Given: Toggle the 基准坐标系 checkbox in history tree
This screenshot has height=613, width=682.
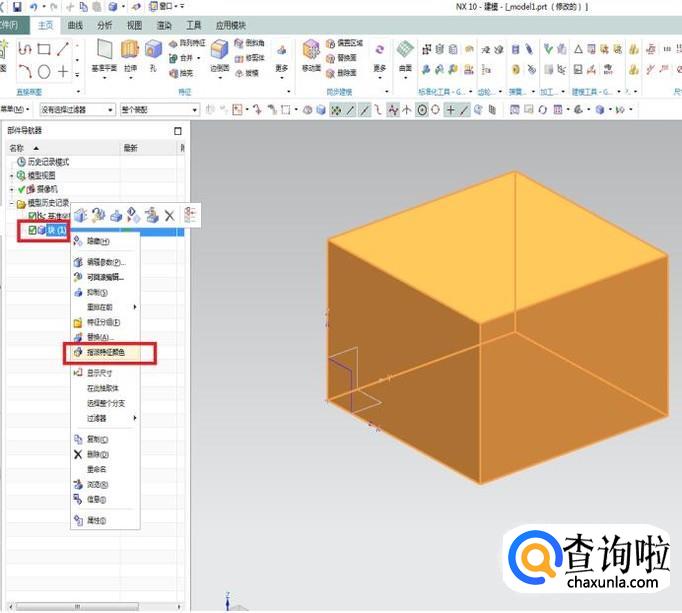Looking at the screenshot, I should click(x=32, y=216).
